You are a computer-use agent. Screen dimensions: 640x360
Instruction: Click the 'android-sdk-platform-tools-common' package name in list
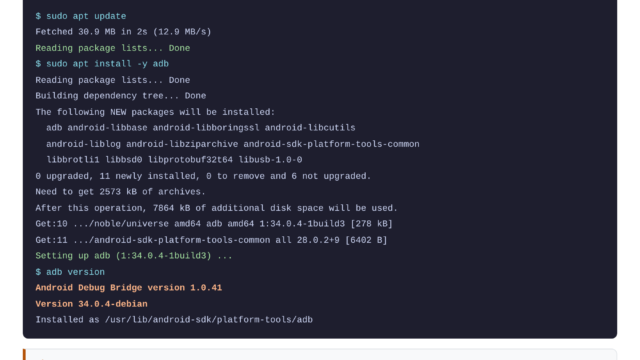[x=331, y=144]
